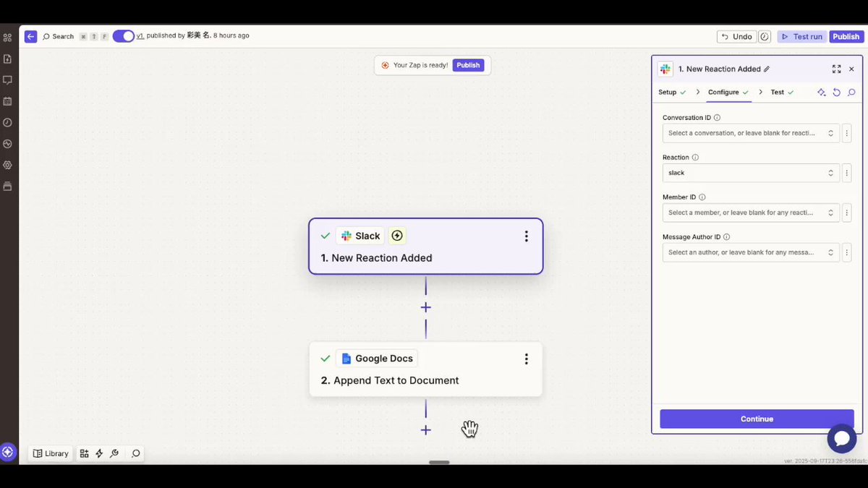Image resolution: width=868 pixels, height=488 pixels.
Task: Open the apps grid icon in left sidebar
Action: tap(7, 38)
